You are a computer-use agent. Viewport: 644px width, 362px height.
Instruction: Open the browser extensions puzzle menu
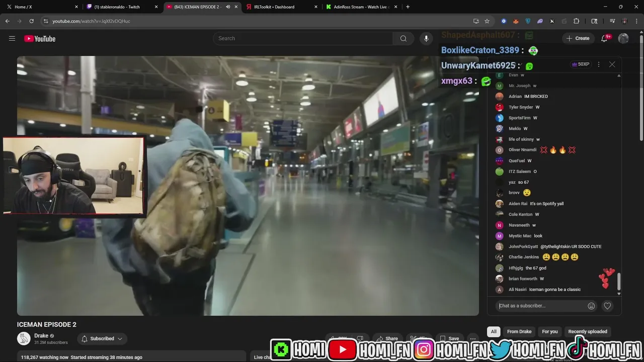point(577,21)
